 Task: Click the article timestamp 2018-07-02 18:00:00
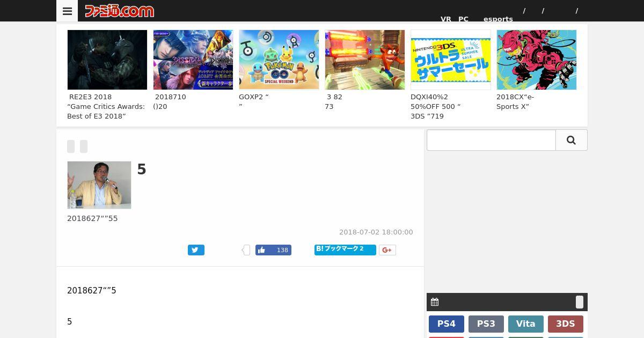click(376, 232)
